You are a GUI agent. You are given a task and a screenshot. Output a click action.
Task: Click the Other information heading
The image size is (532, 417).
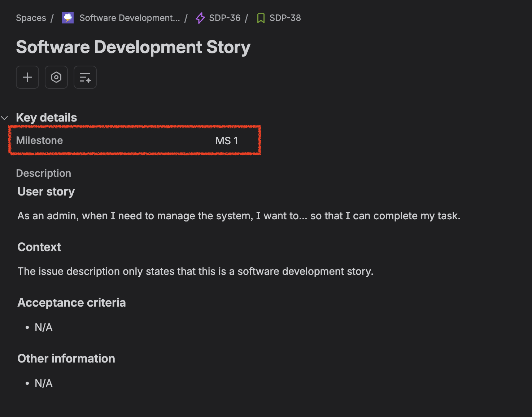[66, 359]
